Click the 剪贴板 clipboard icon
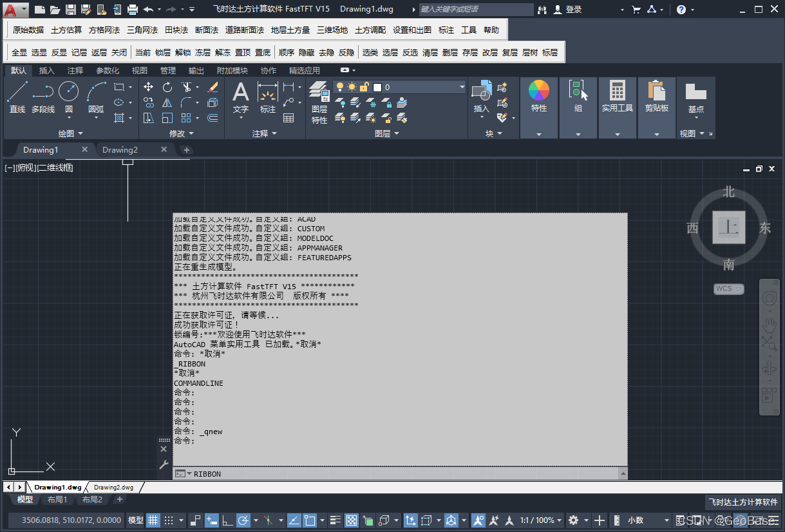 [657, 97]
